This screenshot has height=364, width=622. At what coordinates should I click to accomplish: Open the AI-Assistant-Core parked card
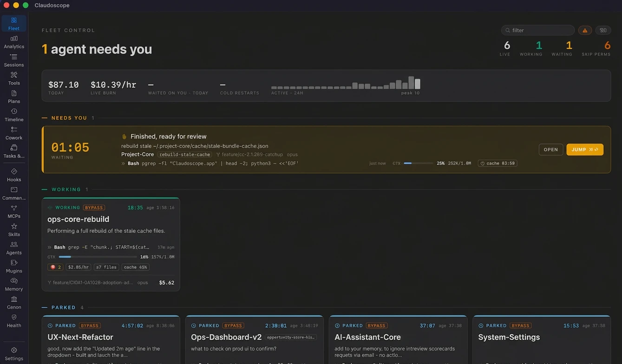398,340
